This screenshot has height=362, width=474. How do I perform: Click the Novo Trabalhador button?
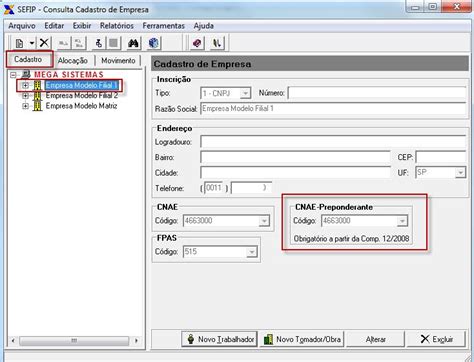click(219, 339)
